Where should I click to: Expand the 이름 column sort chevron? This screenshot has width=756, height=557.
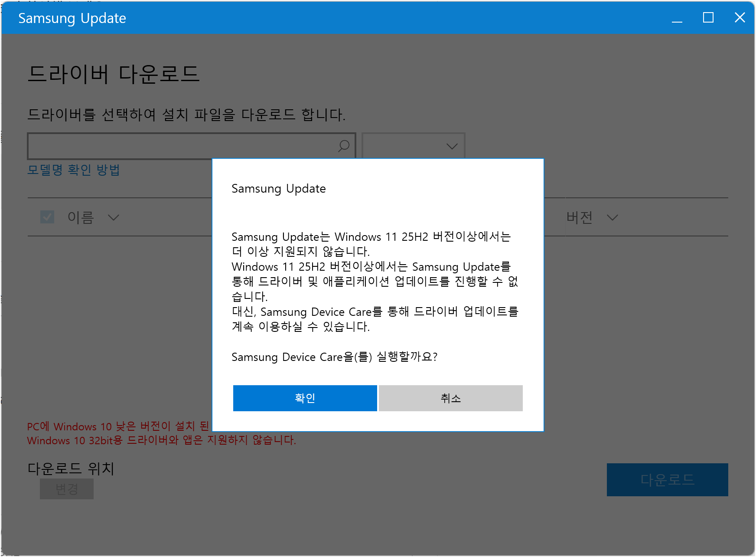tap(114, 217)
